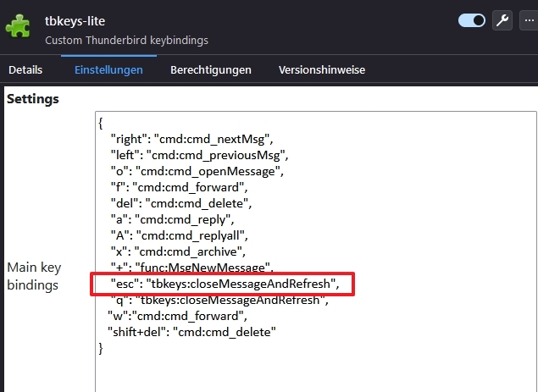The width and height of the screenshot is (538, 392).
Task: Open the three-dots more options menu
Action: [529, 20]
